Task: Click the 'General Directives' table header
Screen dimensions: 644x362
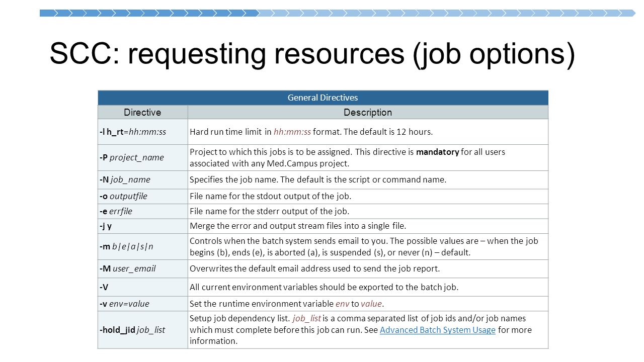Action: coord(323,98)
